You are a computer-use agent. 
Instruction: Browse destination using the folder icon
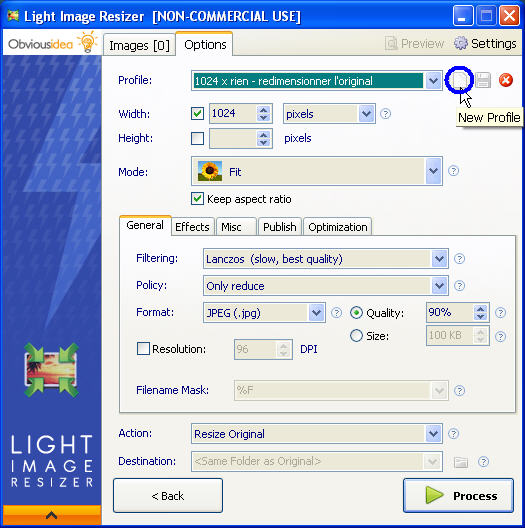(461, 462)
